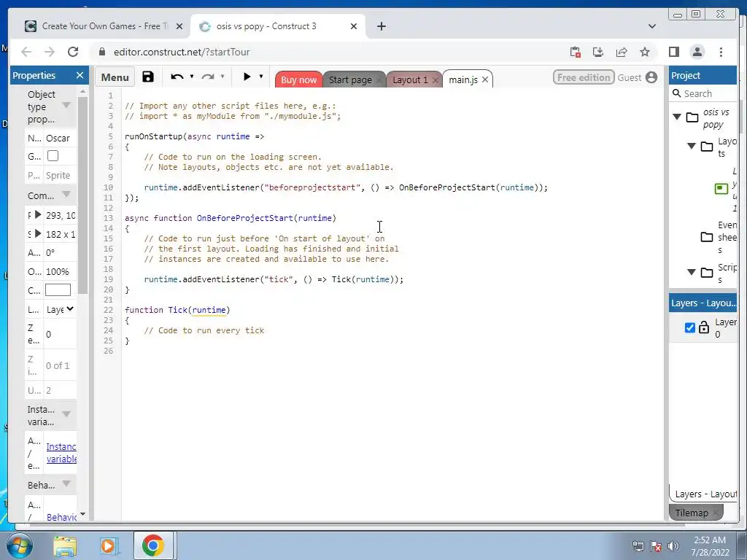747x560 pixels.
Task: Select the Tilemap bottom tab
Action: (x=692, y=513)
